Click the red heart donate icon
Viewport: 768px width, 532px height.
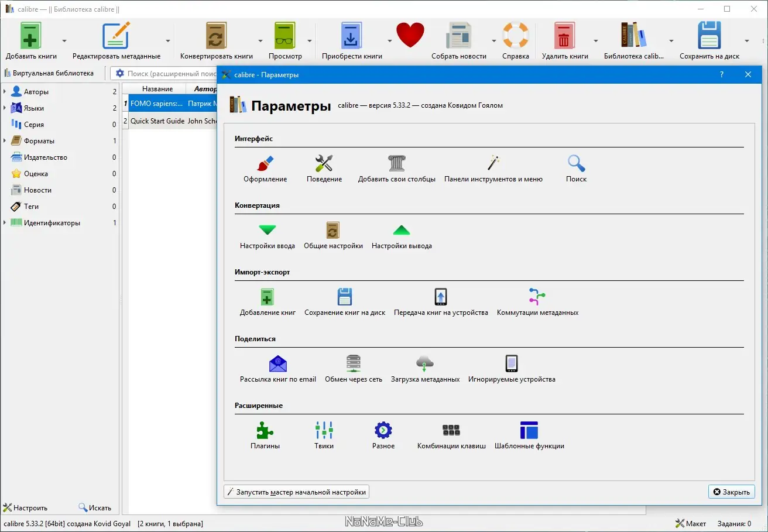click(410, 35)
